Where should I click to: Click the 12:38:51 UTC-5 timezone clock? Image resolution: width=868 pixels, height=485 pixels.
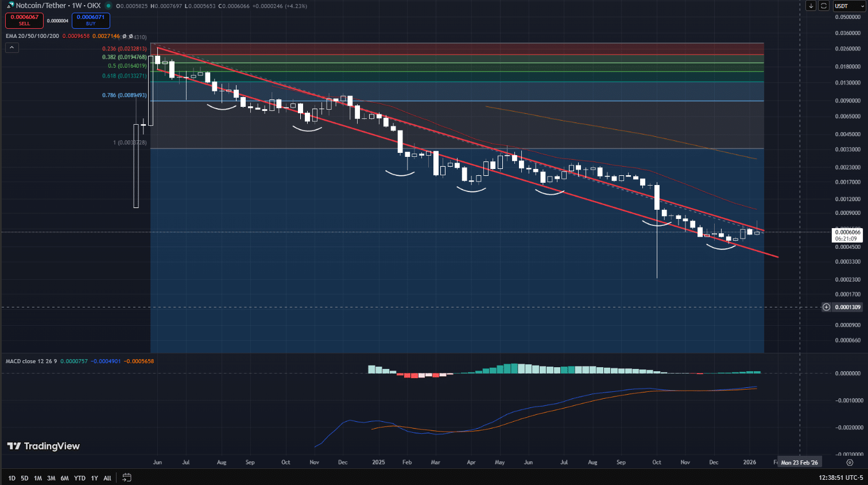(x=841, y=478)
